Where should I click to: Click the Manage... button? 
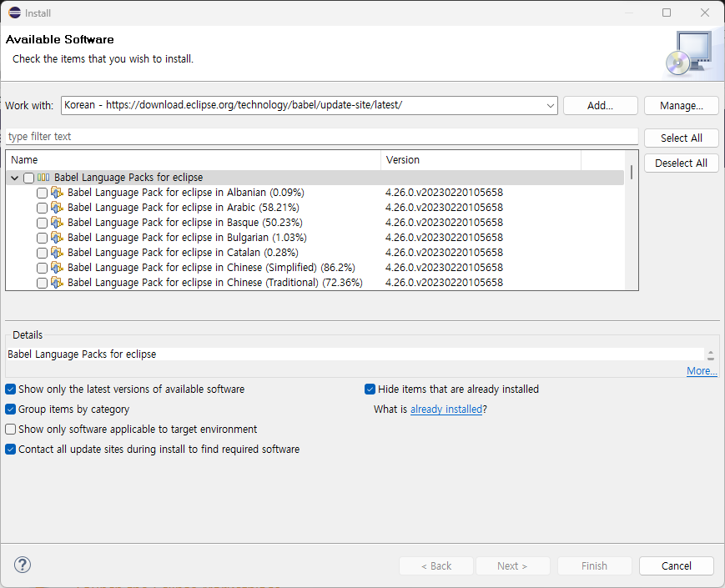681,105
